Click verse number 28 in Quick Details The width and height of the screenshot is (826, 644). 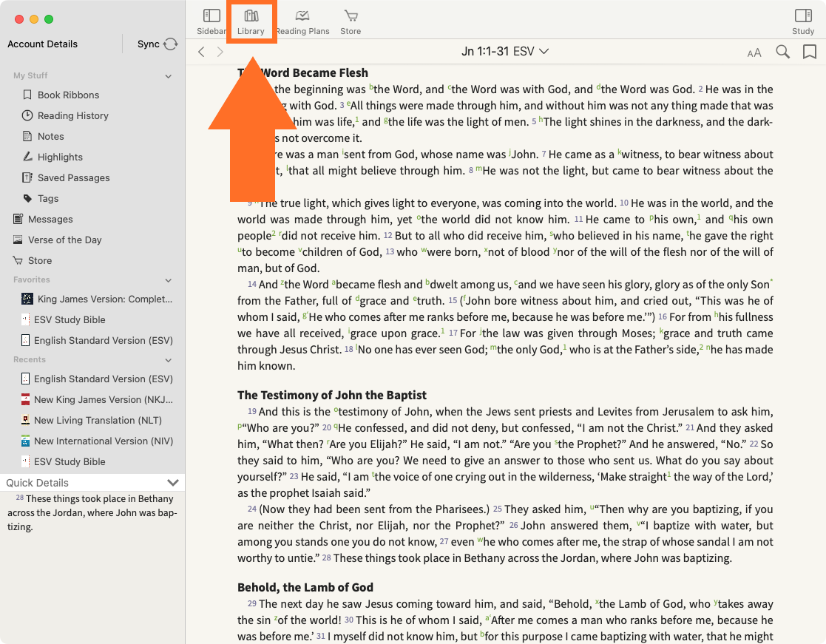pyautogui.click(x=19, y=498)
